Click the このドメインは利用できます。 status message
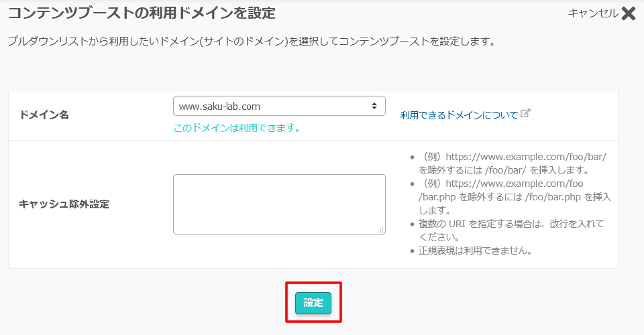Viewport: 644px width, 335px height. tap(237, 128)
